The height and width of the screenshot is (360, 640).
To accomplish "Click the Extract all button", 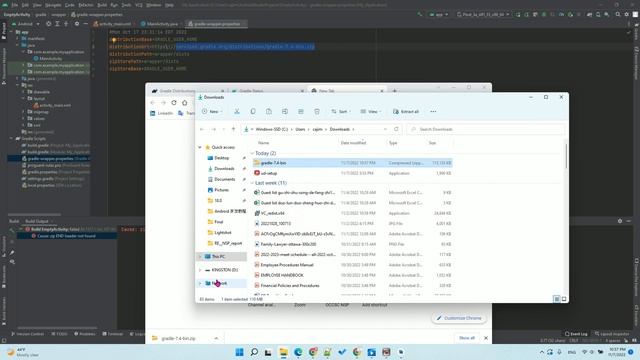I will click(x=406, y=111).
